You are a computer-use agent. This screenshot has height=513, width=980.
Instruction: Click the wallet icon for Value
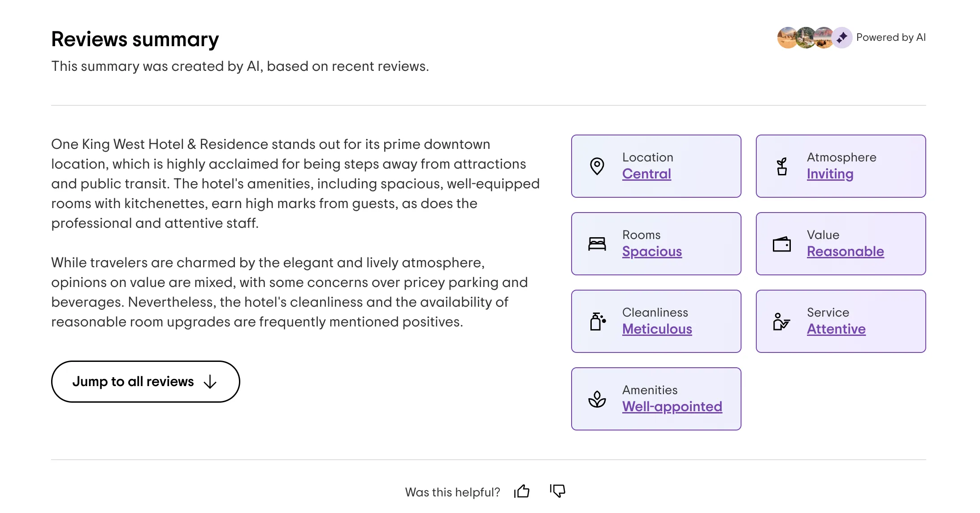point(781,244)
